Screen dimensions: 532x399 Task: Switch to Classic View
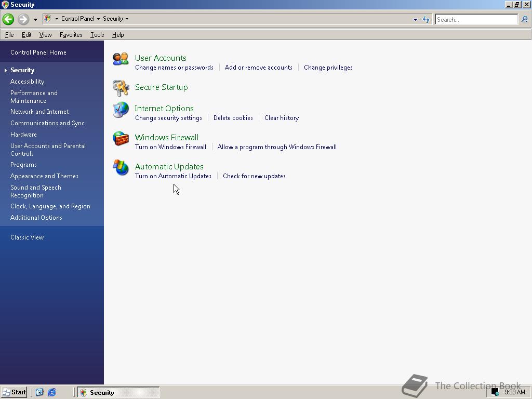(27, 237)
